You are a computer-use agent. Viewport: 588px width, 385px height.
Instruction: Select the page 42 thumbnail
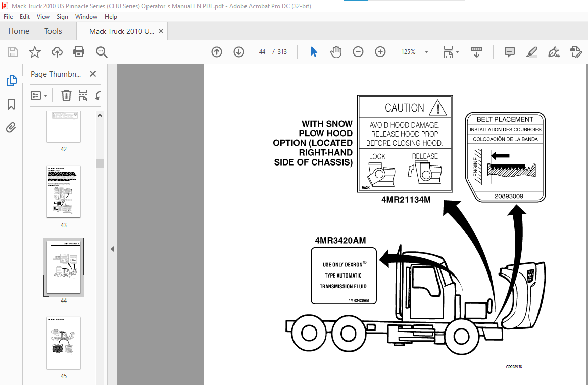coord(63,126)
